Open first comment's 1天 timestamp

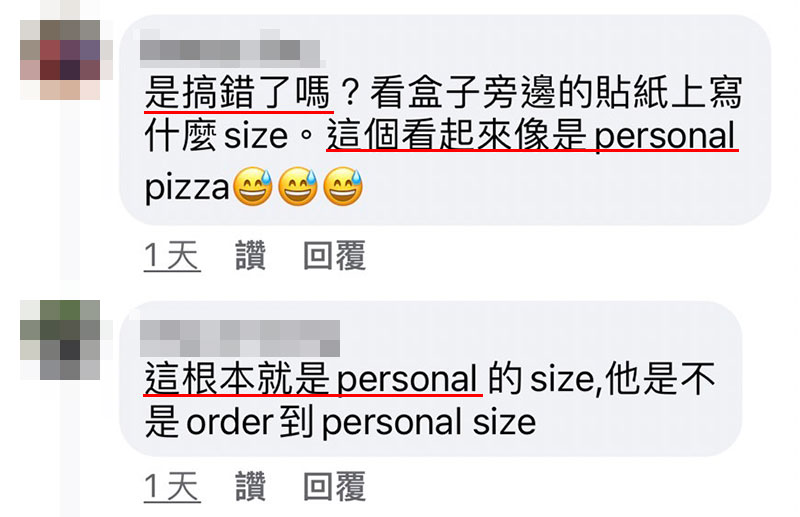click(x=172, y=256)
